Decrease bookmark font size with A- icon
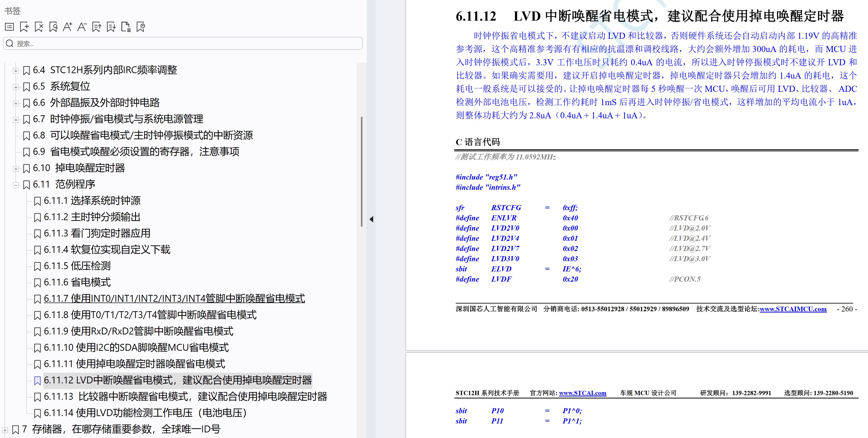 82,27
